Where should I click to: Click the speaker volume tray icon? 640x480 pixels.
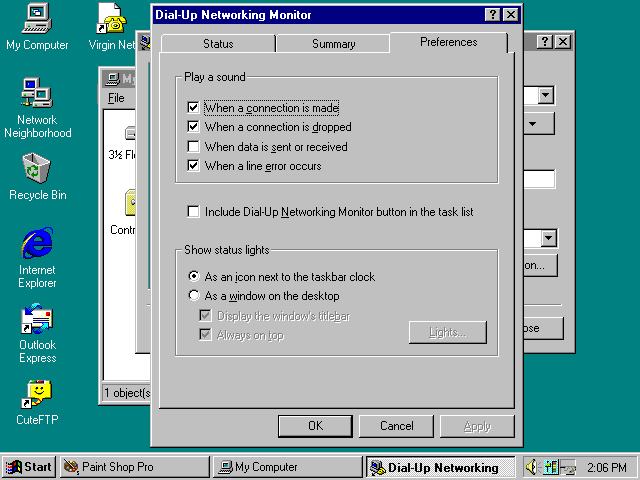point(531,467)
